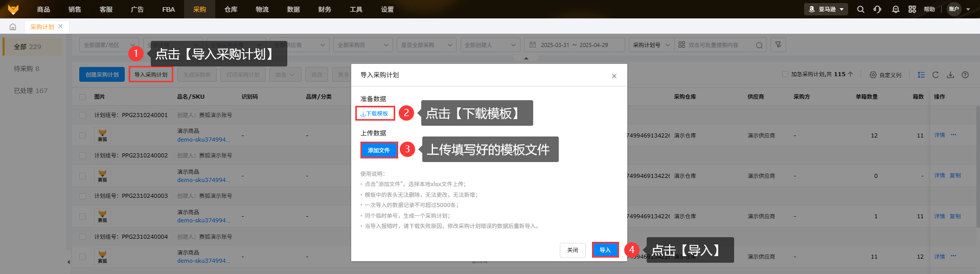Image resolution: width=980 pixels, height=274 pixels.
Task: Open 全部国家/地区 filter dropdown
Action: click(109, 45)
